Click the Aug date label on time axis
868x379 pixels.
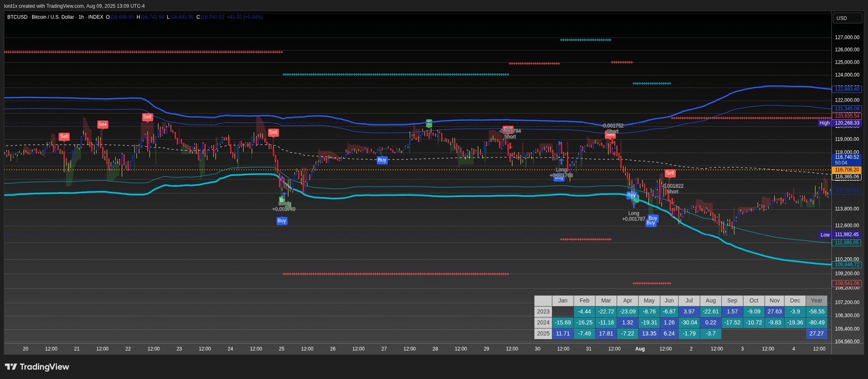click(x=640, y=349)
